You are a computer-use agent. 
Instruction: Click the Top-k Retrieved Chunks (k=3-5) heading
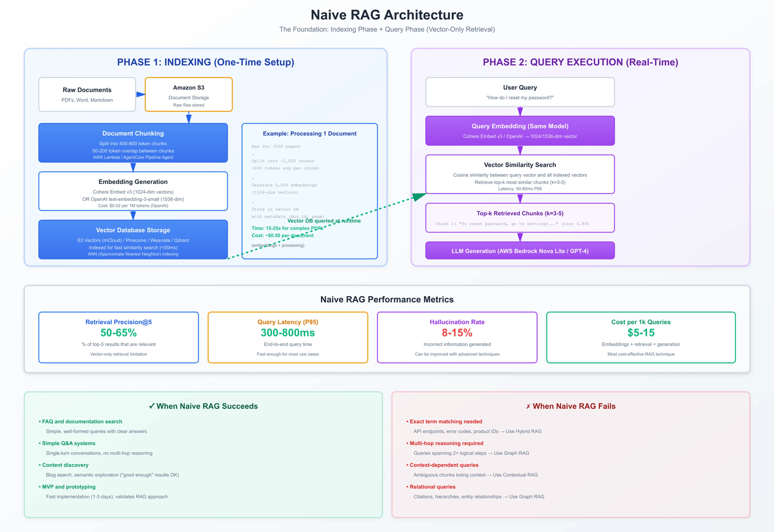pos(520,213)
